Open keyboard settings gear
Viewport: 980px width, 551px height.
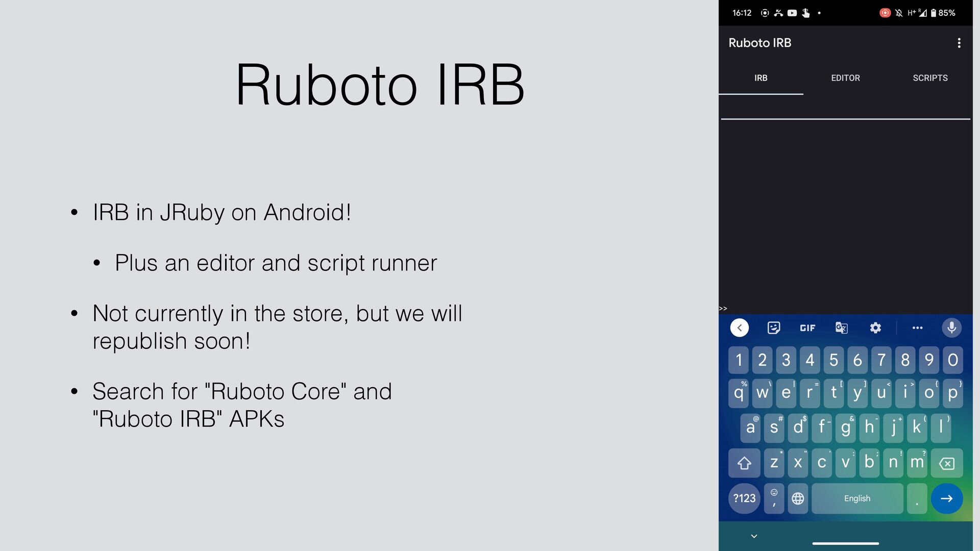click(875, 328)
